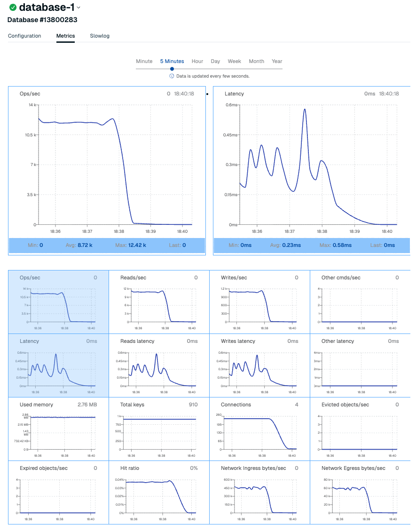Open the Hit ratio metric tile

[159, 492]
